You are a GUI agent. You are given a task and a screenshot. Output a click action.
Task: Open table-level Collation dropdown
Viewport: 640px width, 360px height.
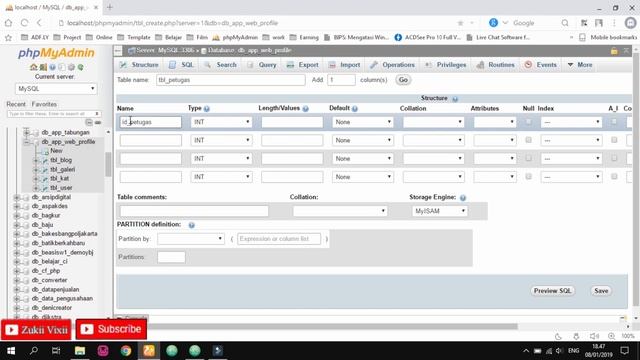[340, 211]
